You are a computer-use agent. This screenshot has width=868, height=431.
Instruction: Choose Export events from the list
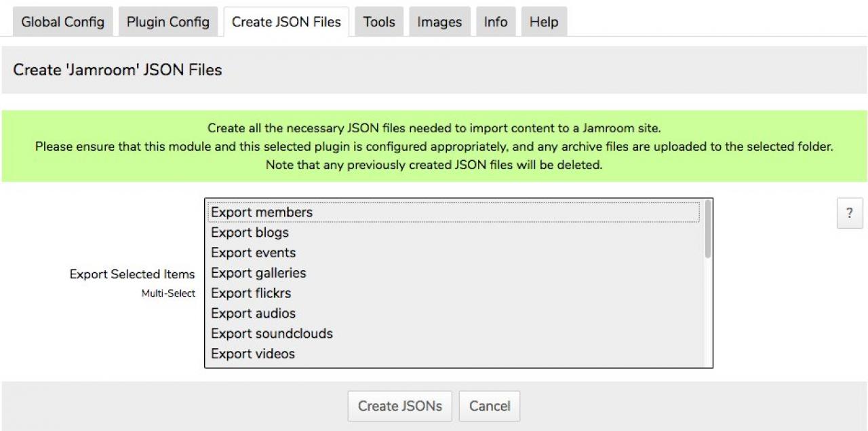tap(253, 253)
